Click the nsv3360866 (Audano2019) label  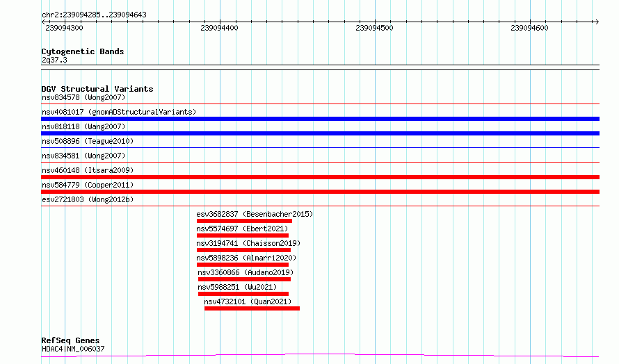point(246,272)
